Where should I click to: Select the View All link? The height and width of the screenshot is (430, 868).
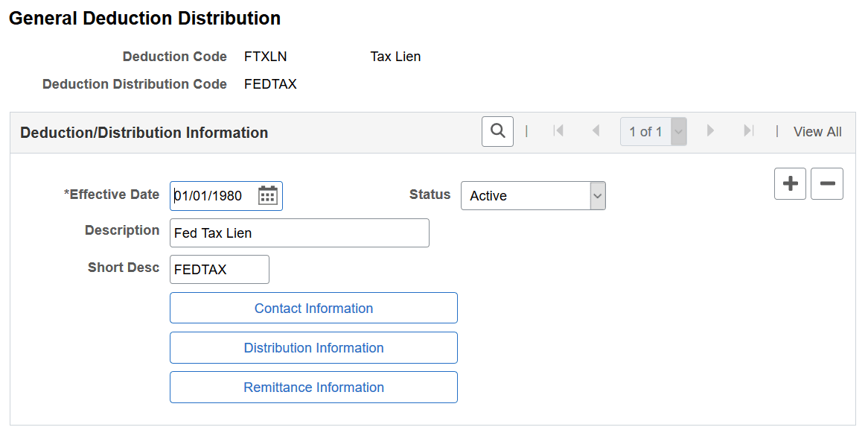pos(817,130)
